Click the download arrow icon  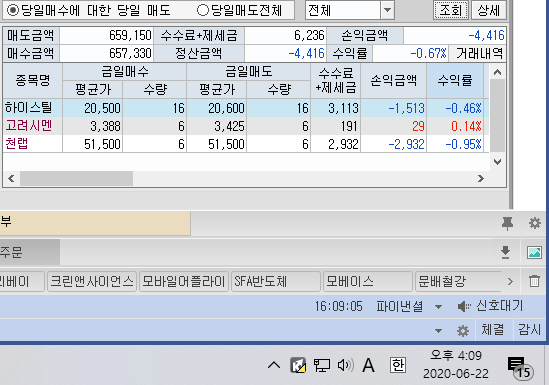[x=505, y=252]
